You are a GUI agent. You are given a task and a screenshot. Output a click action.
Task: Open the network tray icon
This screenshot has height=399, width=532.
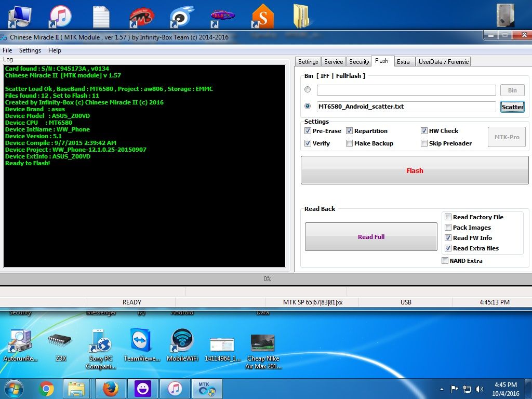pyautogui.click(x=467, y=389)
